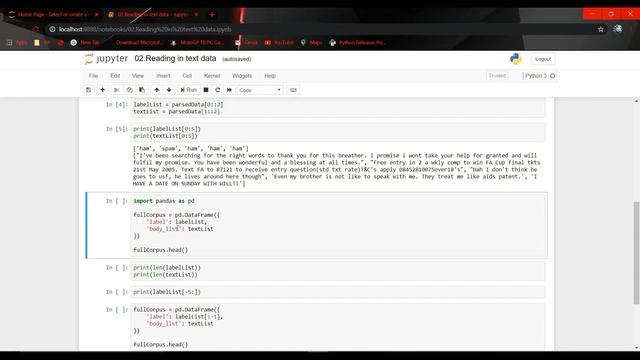Close the 02.Reading in text data tab
640x360 pixels.
click(x=196, y=14)
